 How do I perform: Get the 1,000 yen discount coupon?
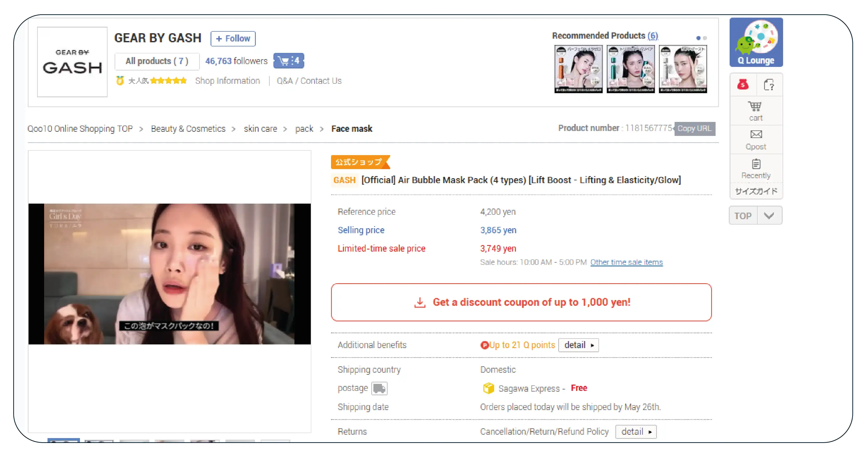[521, 302]
